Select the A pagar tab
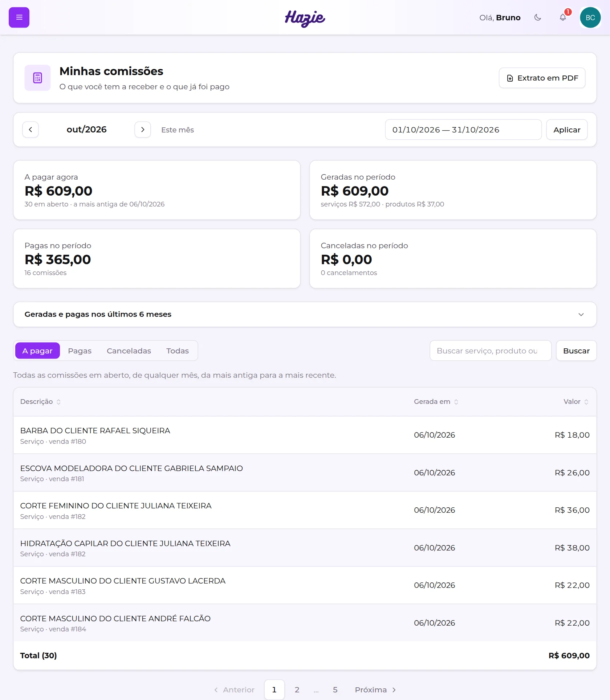 tap(37, 351)
